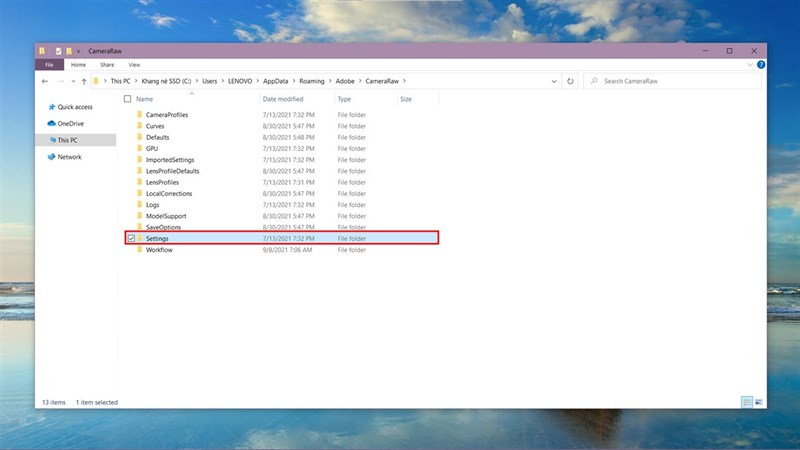The height and width of the screenshot is (450, 800).
Task: Select the ModelSupport folder name
Action: pos(166,216)
